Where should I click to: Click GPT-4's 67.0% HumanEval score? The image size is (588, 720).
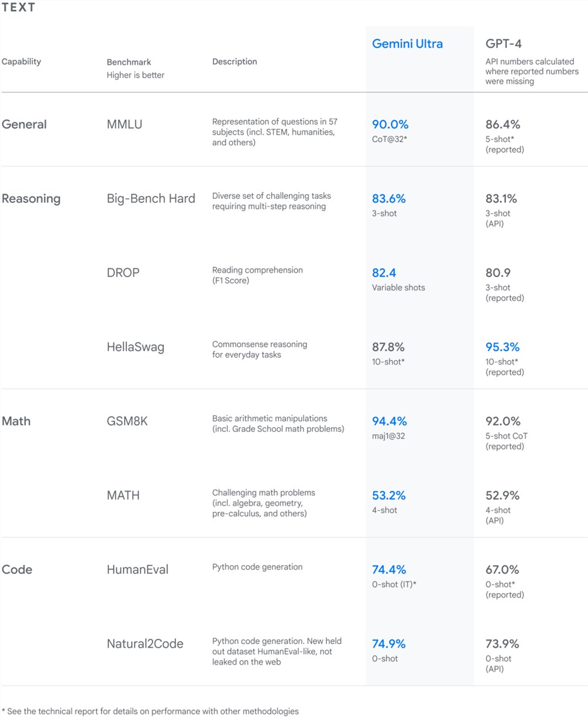502,569
